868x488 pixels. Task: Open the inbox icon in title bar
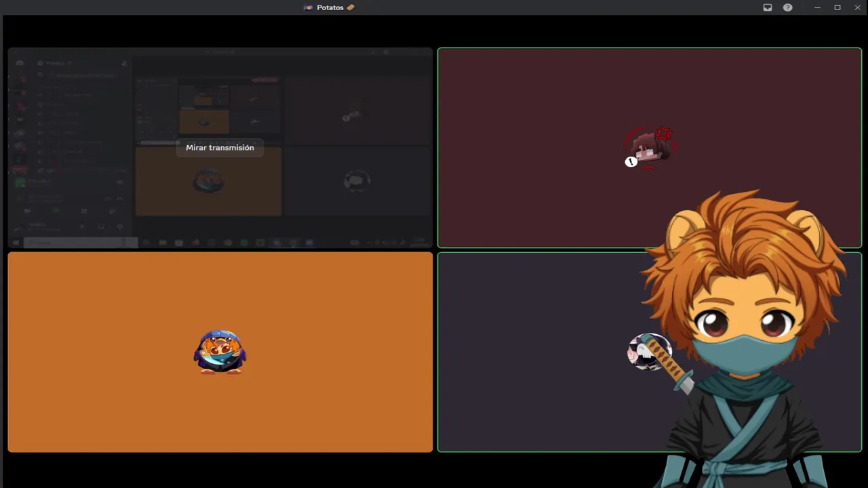click(768, 7)
